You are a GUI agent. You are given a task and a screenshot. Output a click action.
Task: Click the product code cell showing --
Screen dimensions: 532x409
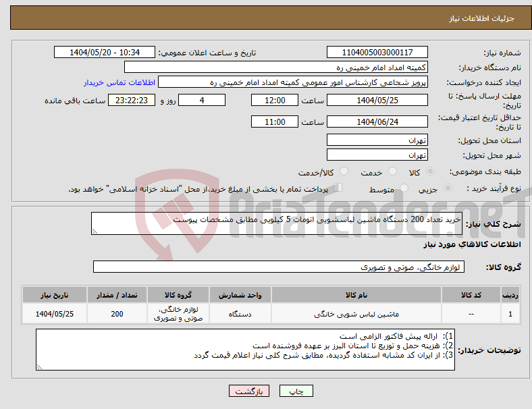[471, 314]
